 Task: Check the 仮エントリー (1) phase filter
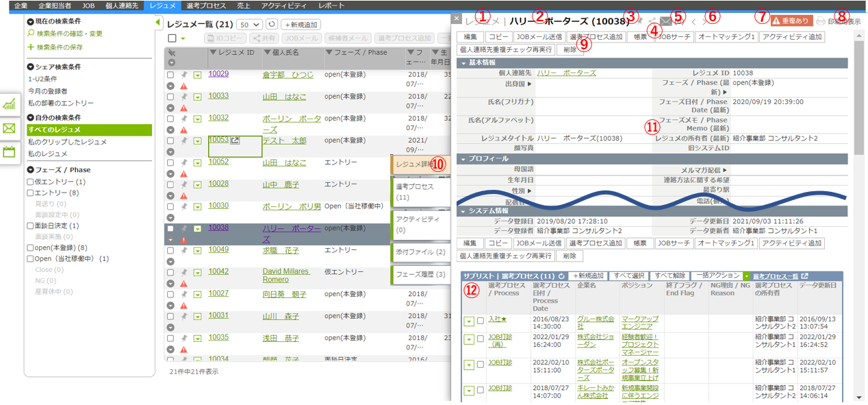(x=29, y=182)
